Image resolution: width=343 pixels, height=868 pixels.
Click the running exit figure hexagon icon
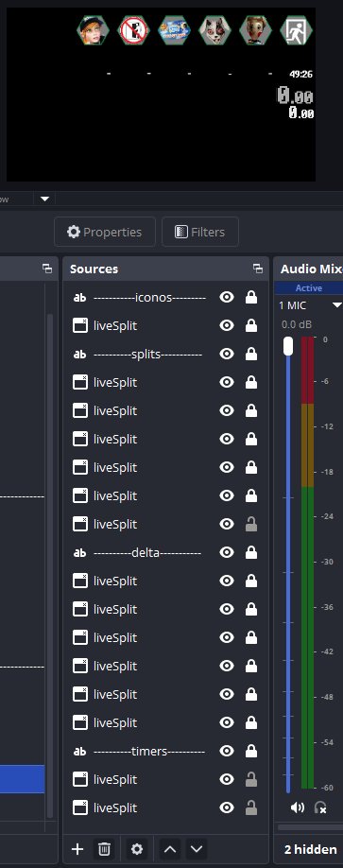point(296,30)
